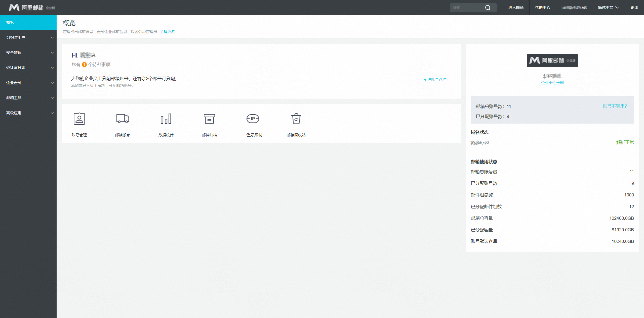
Task: Open the 前往账号管理 link
Action: pyautogui.click(x=435, y=79)
